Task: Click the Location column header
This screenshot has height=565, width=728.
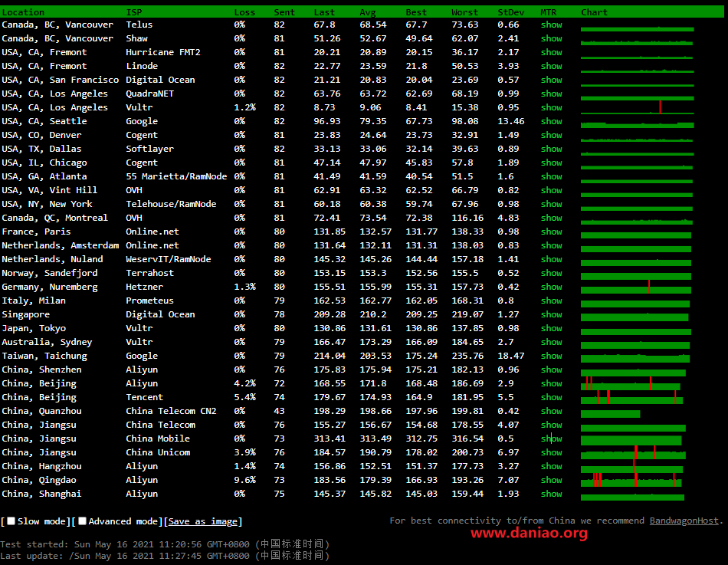Action: coord(23,12)
